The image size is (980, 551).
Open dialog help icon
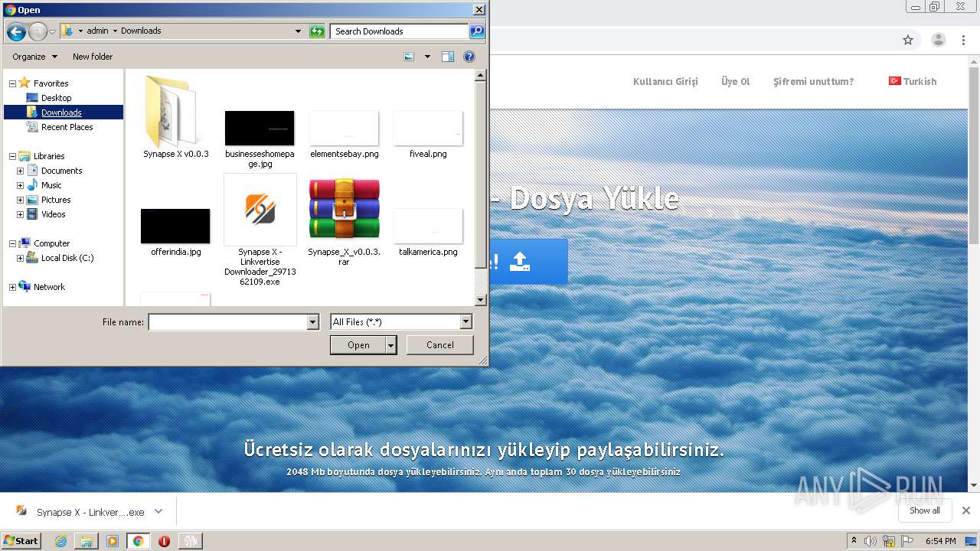[x=469, y=57]
